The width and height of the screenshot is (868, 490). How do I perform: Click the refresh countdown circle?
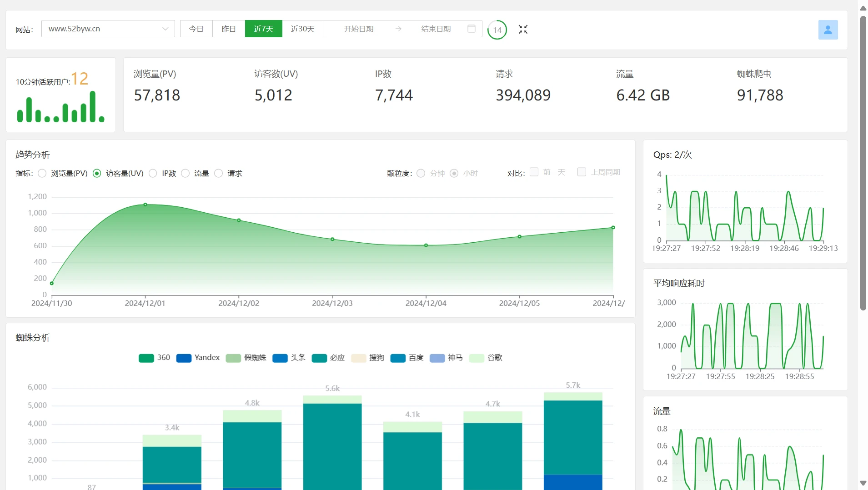(497, 30)
